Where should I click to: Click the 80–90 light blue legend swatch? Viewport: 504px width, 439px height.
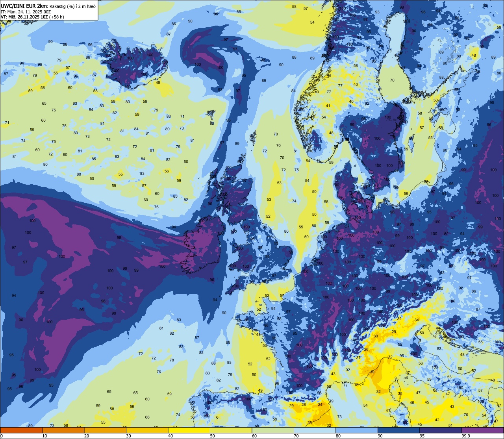tap(356, 430)
